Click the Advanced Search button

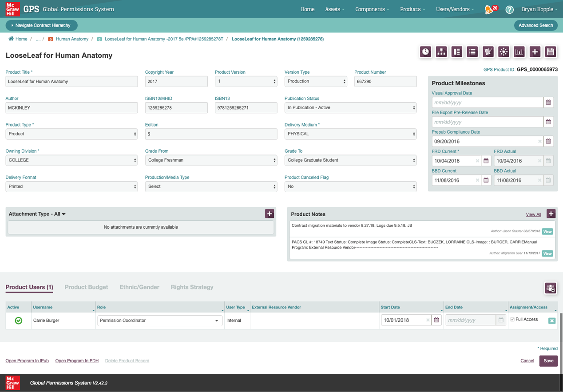(535, 25)
